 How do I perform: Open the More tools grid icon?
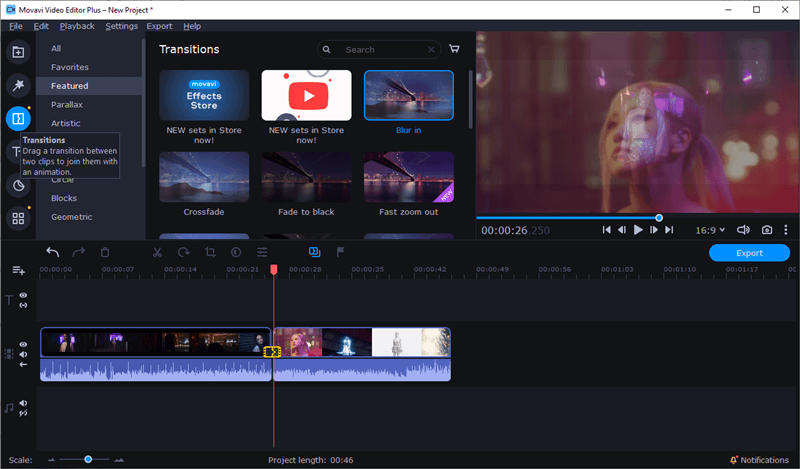click(x=18, y=218)
